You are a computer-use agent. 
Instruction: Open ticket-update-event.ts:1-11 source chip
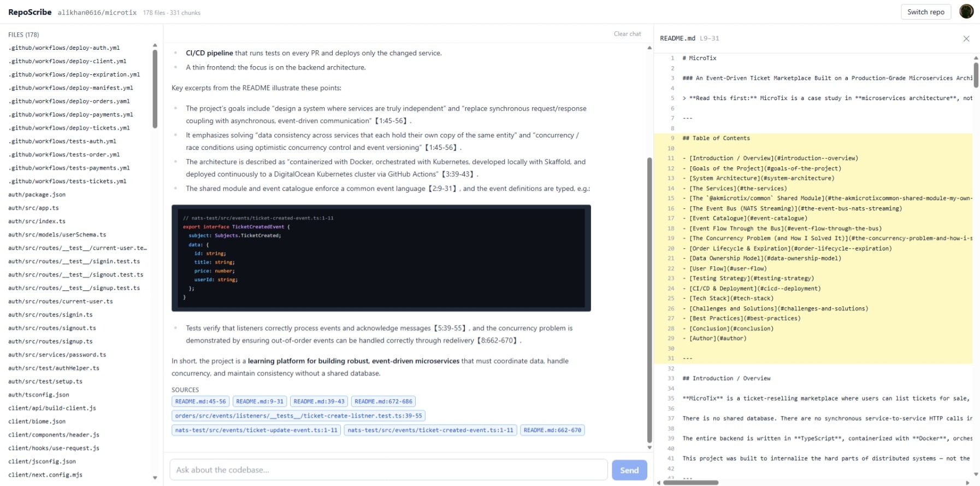(x=256, y=430)
